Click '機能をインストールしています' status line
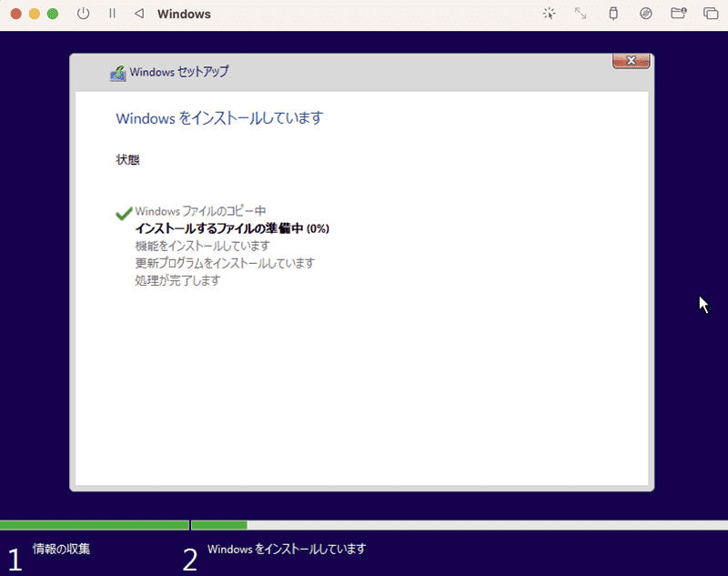Screen dimensions: 728x576 tap(202, 246)
